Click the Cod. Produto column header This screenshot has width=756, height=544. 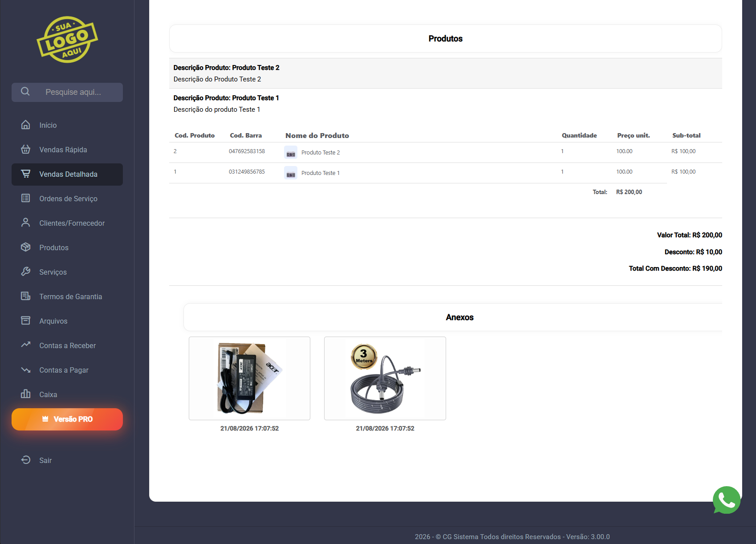195,135
